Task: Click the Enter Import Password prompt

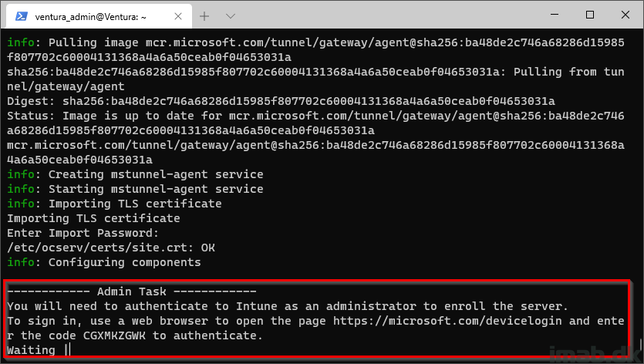Action: 83,233
